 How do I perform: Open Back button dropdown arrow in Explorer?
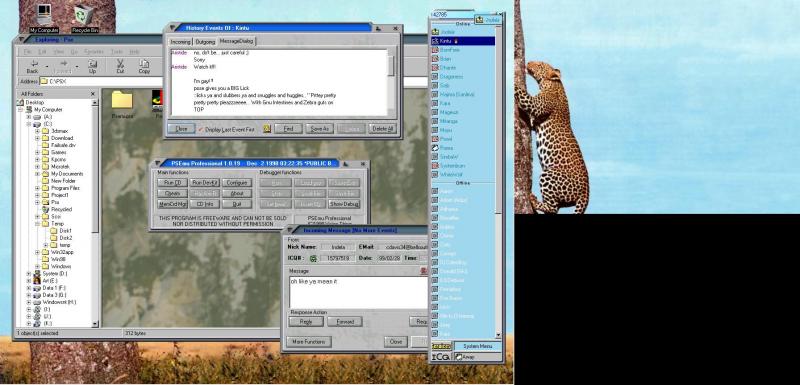click(x=47, y=66)
